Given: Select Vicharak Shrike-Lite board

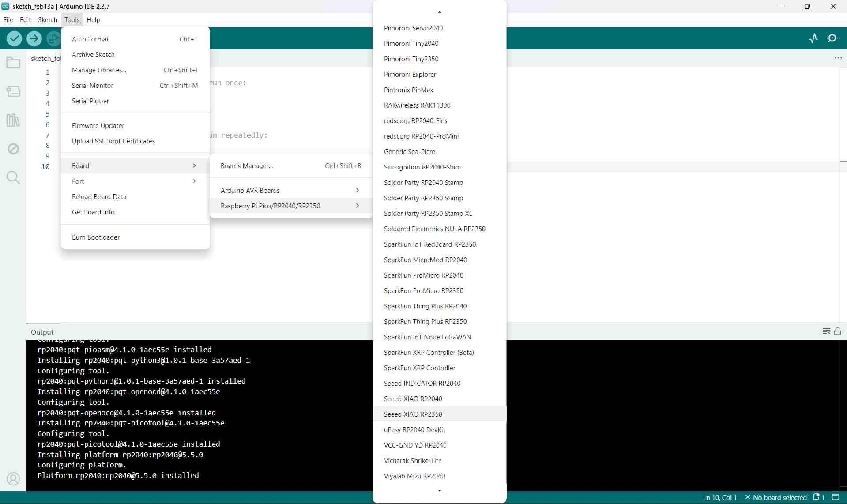Looking at the screenshot, I should (x=440, y=460).
